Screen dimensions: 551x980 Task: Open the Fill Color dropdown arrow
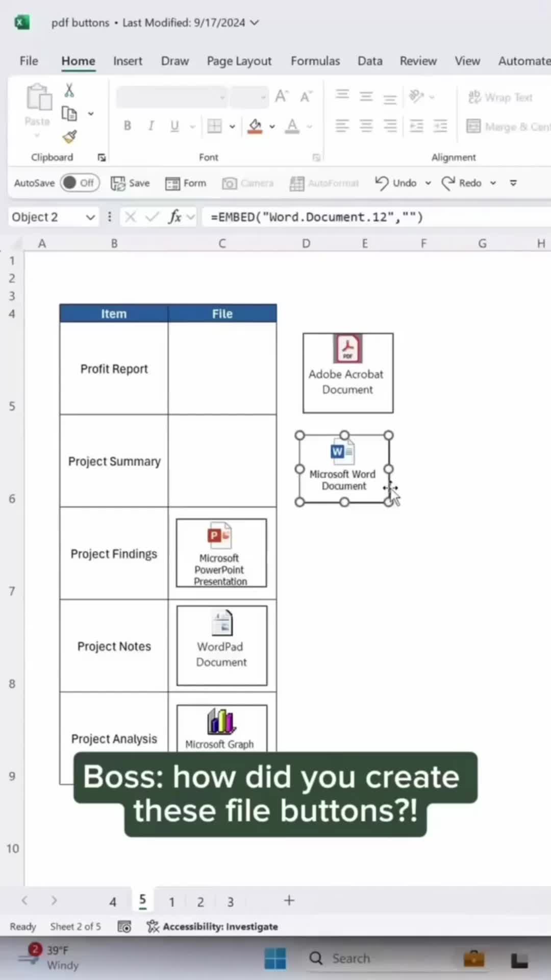272,127
